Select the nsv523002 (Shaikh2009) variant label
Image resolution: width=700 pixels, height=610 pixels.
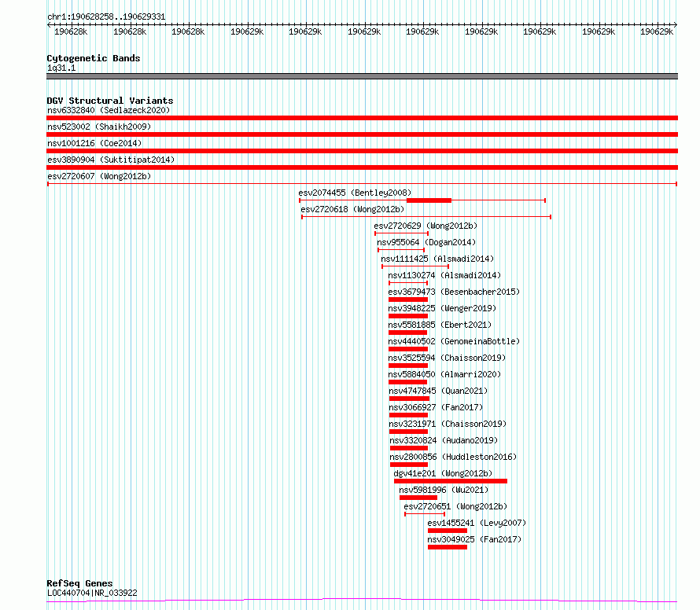click(99, 127)
